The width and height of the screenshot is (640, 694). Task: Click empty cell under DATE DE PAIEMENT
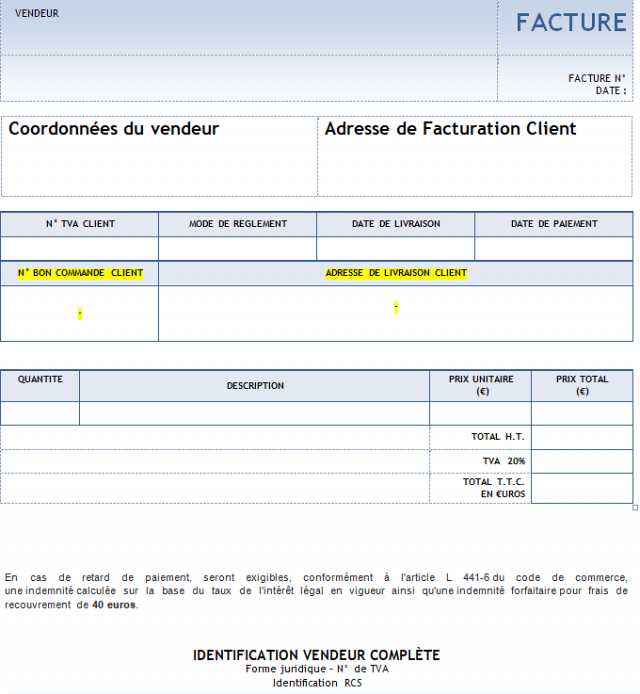pyautogui.click(x=553, y=249)
